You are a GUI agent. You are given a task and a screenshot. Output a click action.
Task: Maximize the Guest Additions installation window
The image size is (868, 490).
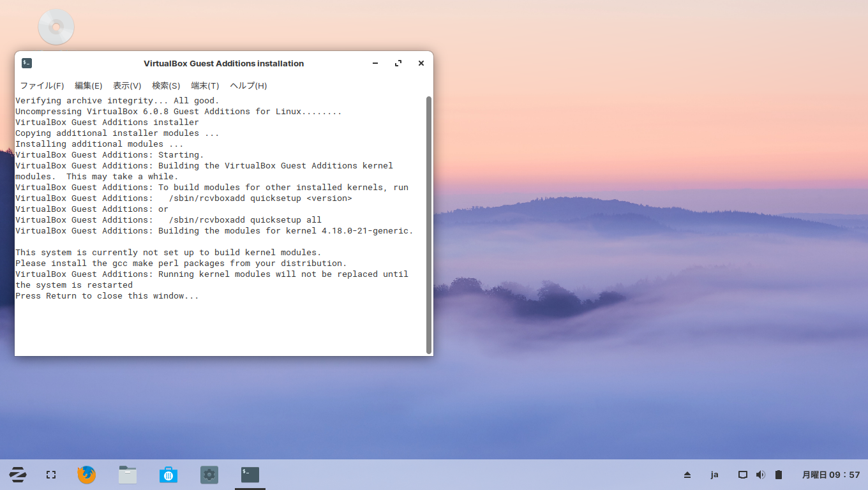[398, 63]
